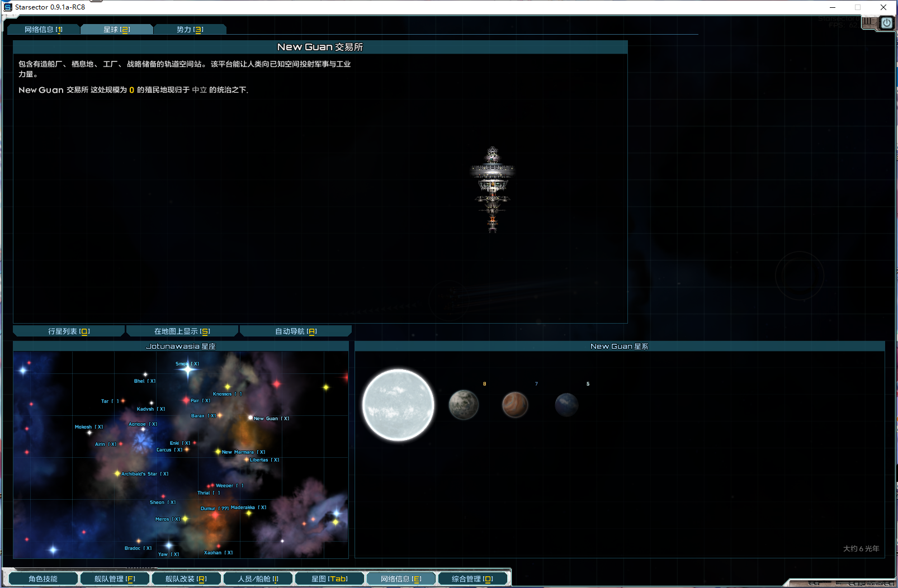
Task: Select the red planet labeled 7
Action: pyautogui.click(x=514, y=405)
